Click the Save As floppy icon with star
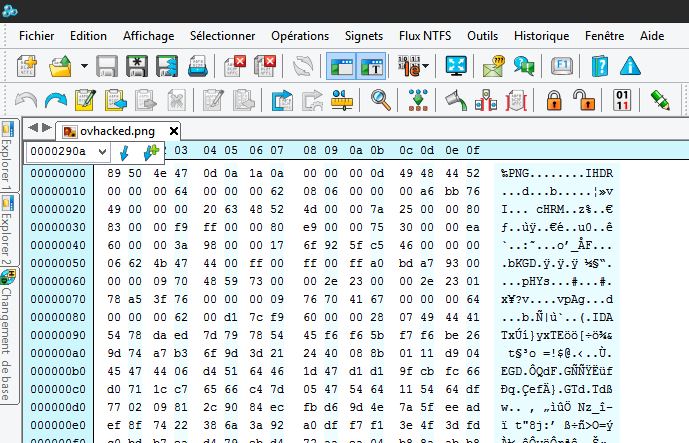This screenshot has height=443, width=689. 137,66
